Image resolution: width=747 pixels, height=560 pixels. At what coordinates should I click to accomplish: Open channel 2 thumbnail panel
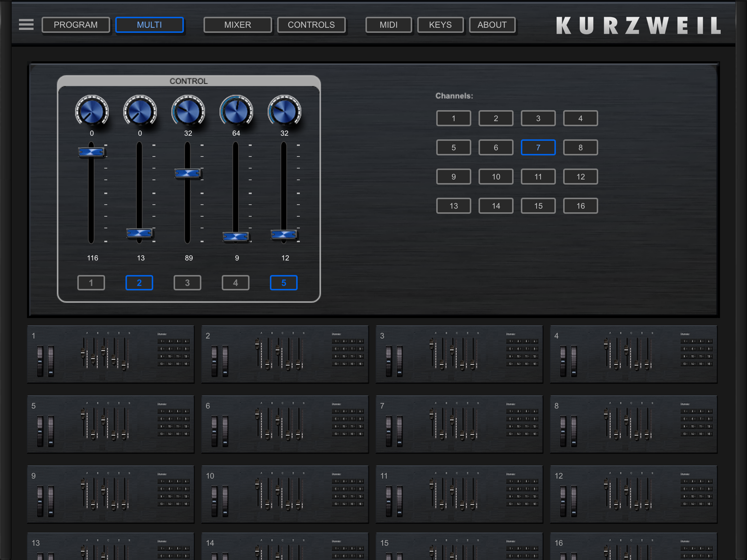[285, 354]
